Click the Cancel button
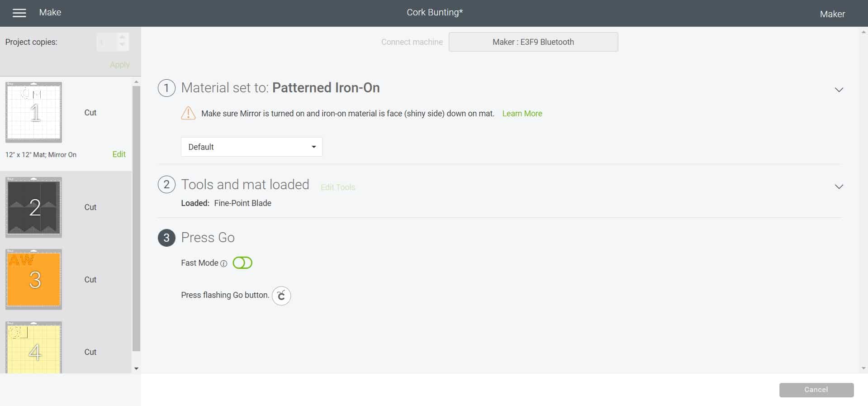The height and width of the screenshot is (406, 868). click(x=816, y=390)
